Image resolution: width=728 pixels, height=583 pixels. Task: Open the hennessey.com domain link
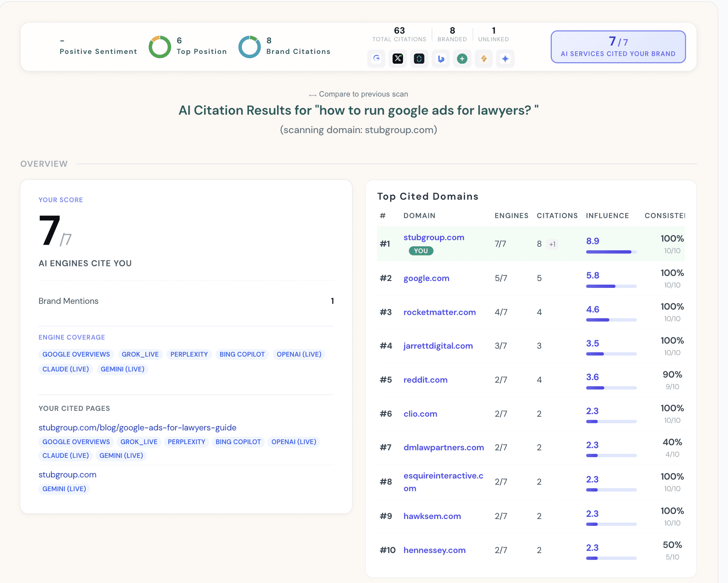click(434, 550)
